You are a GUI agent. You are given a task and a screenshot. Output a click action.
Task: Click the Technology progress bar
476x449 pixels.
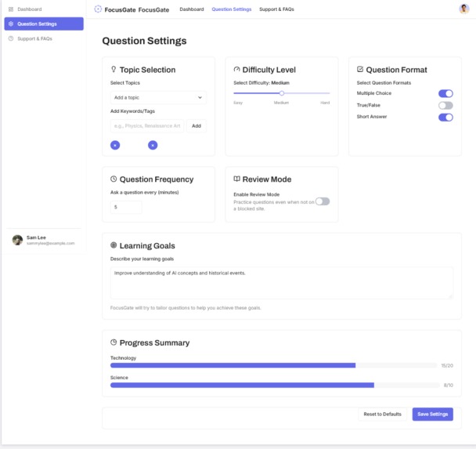pos(273,365)
